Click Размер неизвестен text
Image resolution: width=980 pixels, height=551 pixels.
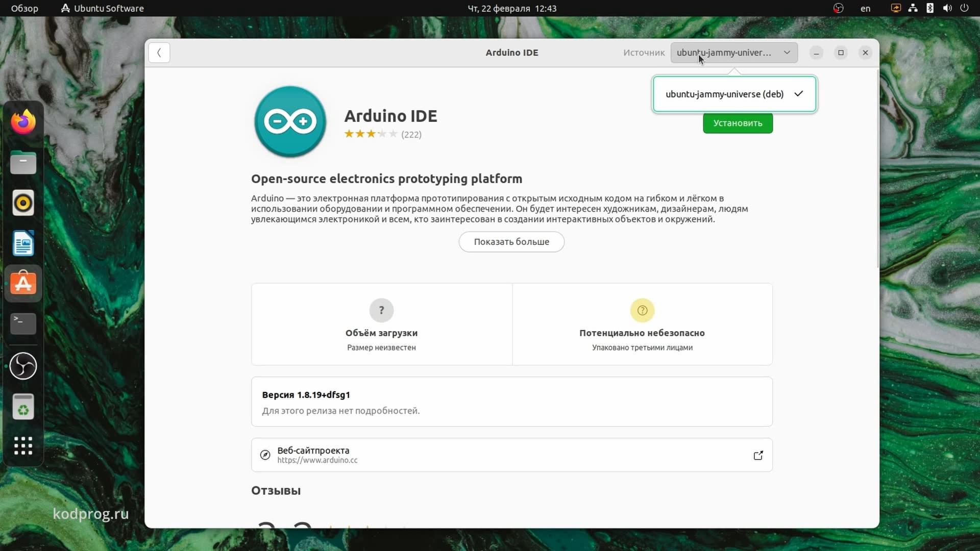pos(381,347)
